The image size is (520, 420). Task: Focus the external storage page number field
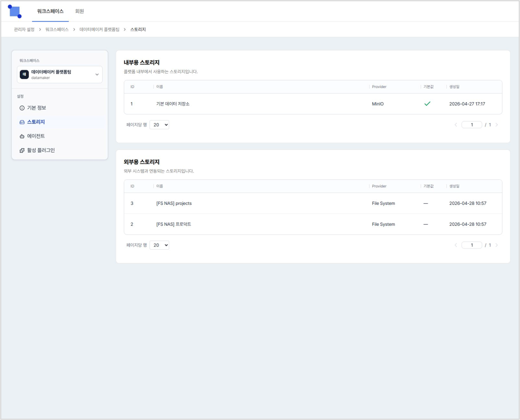472,245
